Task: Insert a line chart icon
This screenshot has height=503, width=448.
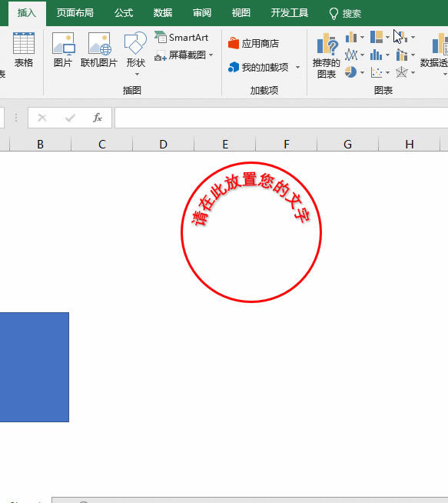Action: (351, 55)
